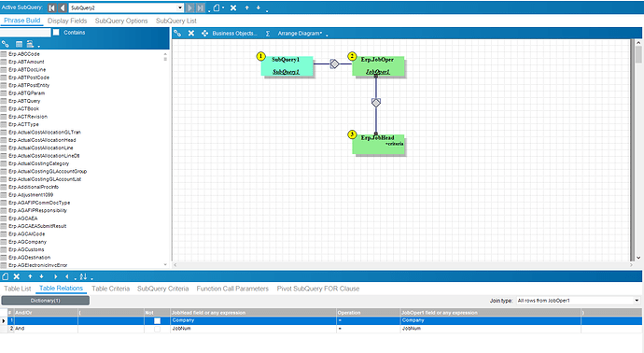The width and height of the screenshot is (644, 353).
Task: Open the Table List tab
Action: point(17,289)
